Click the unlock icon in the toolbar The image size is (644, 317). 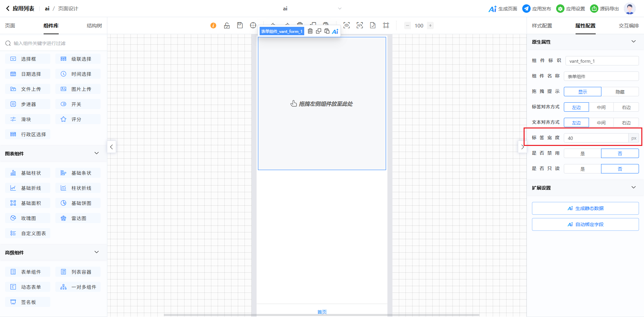coord(227,25)
